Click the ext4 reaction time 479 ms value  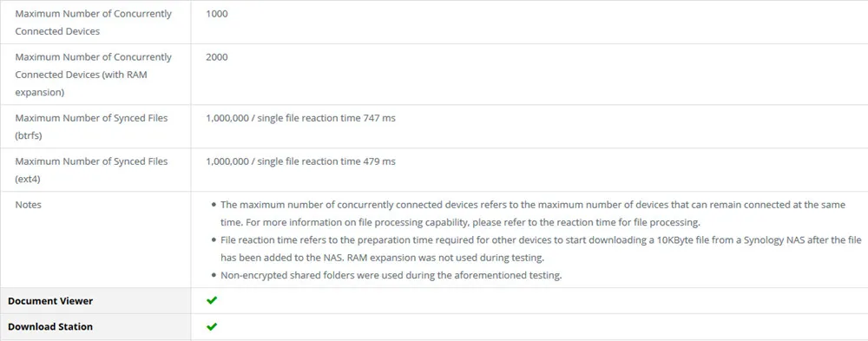[x=300, y=161]
